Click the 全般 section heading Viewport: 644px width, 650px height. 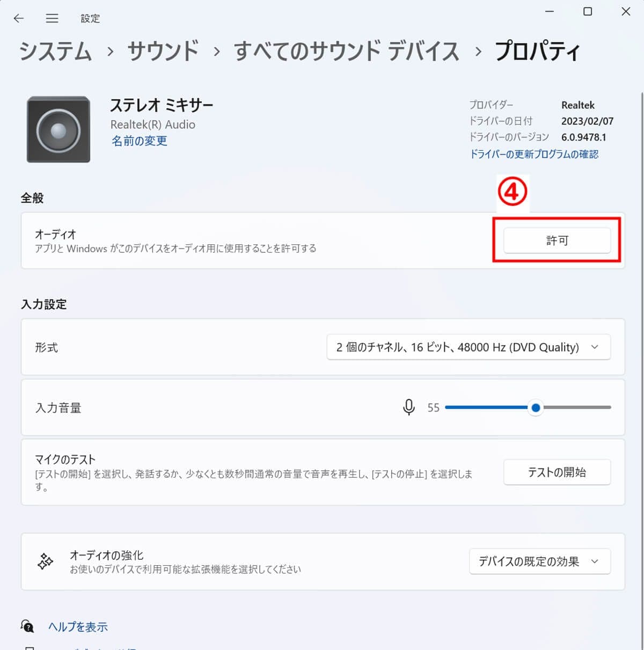(x=32, y=198)
